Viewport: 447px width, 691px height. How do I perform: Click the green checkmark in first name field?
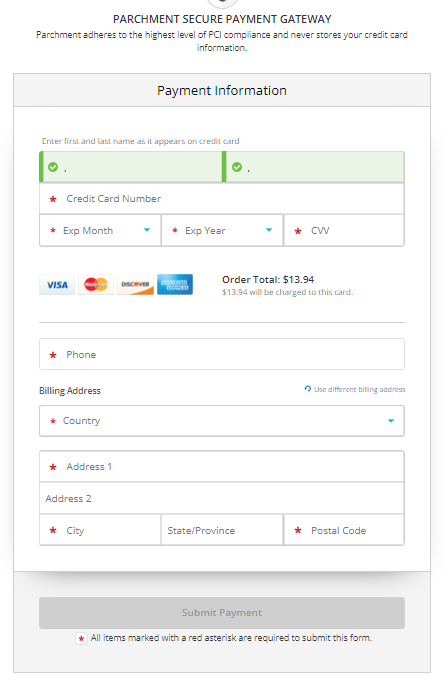tap(53, 167)
